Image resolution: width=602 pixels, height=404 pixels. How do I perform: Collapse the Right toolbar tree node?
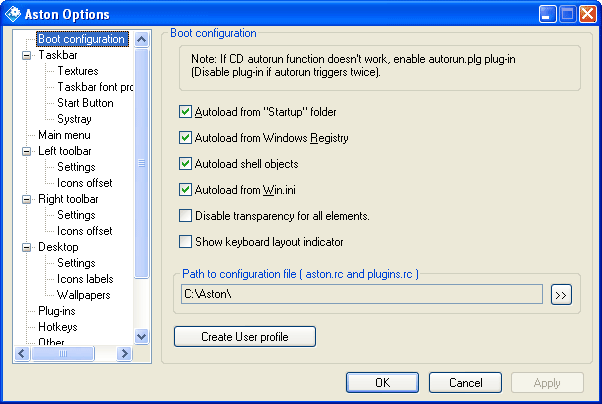[26, 199]
